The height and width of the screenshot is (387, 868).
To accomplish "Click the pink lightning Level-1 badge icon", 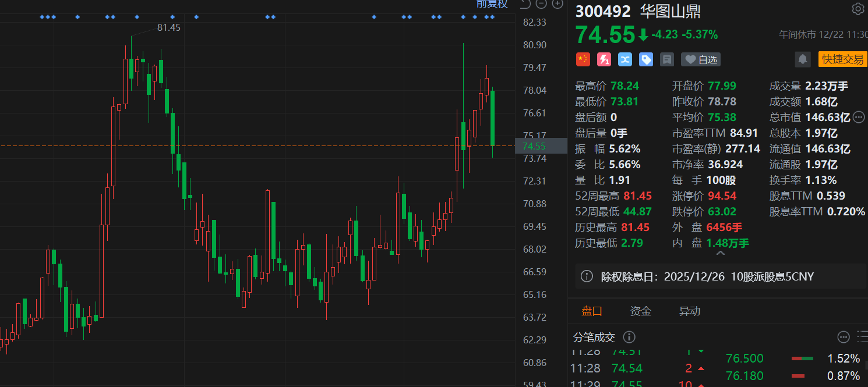I will pyautogui.click(x=604, y=59).
